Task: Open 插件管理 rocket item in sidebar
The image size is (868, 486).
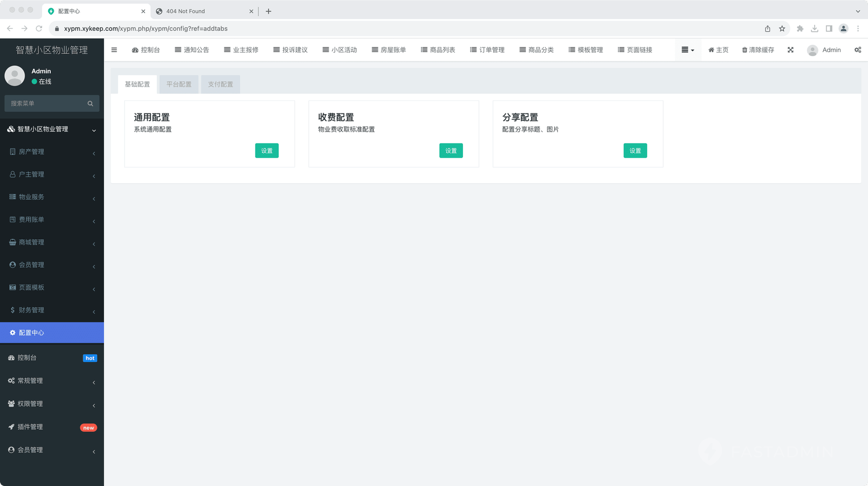Action: click(x=30, y=427)
